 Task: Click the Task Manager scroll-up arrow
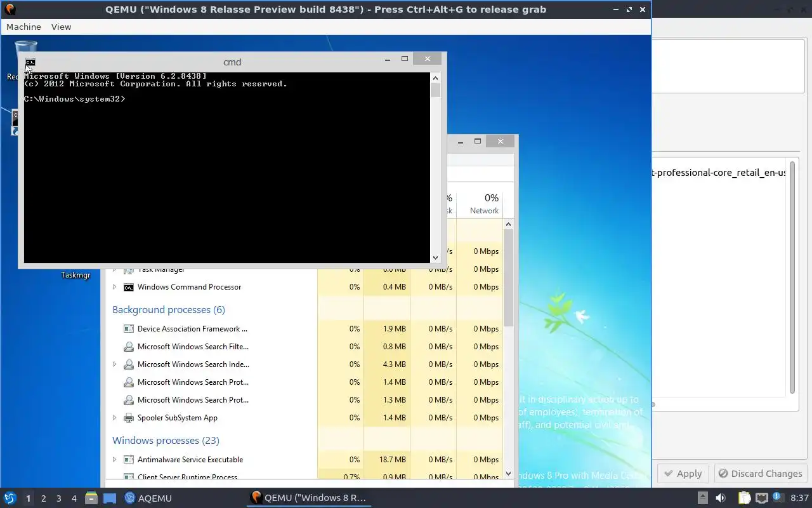click(x=508, y=224)
